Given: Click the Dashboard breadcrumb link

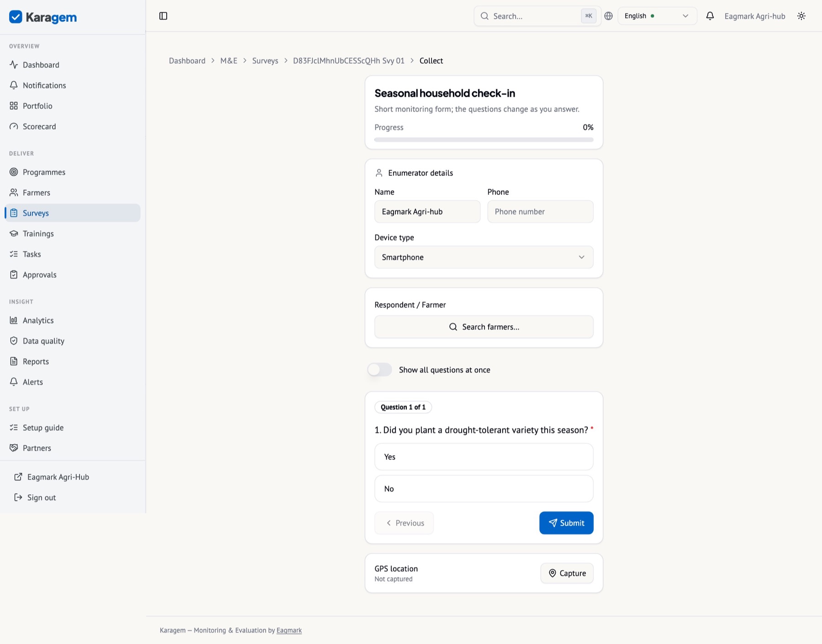Looking at the screenshot, I should (187, 61).
